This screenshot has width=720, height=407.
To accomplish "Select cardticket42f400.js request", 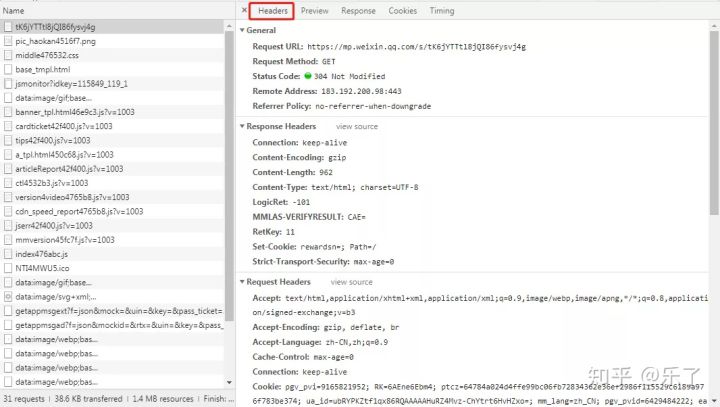I will coord(112,126).
